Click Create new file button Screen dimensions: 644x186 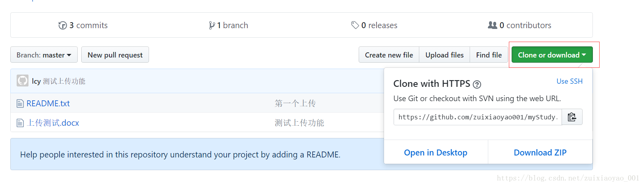point(389,55)
